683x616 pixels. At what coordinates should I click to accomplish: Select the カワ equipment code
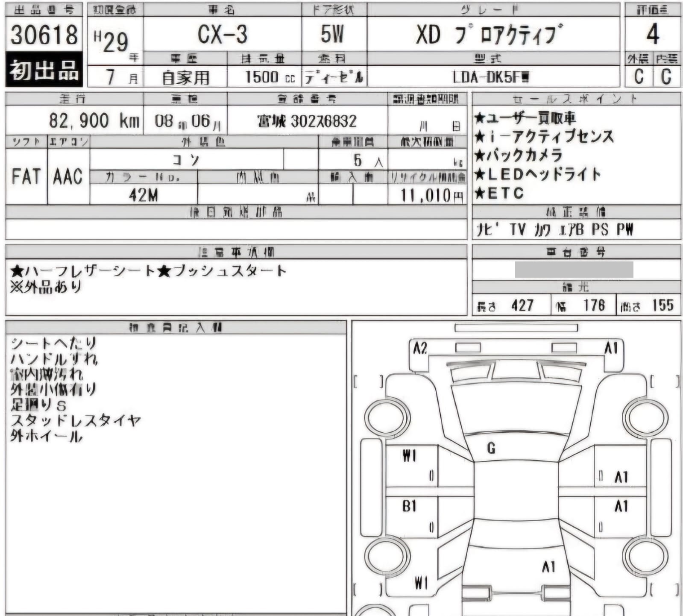tap(542, 230)
